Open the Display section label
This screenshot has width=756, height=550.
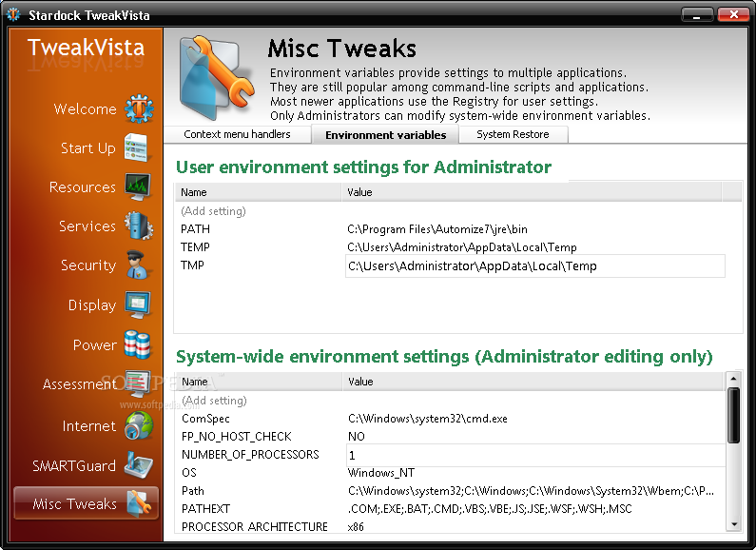click(x=92, y=305)
